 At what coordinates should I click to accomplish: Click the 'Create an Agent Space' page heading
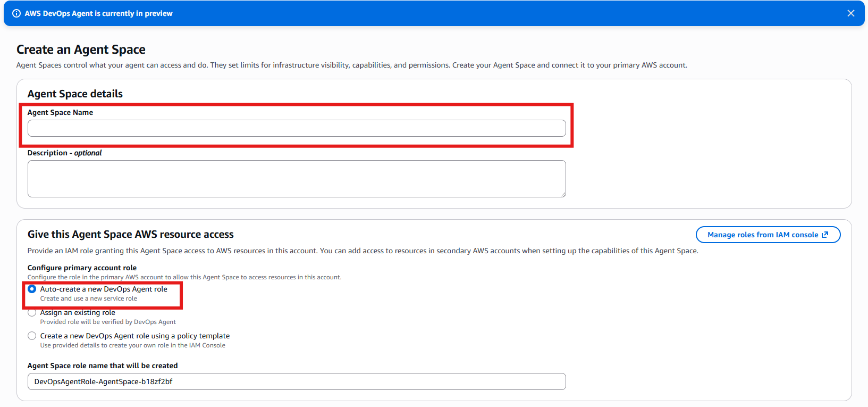pyautogui.click(x=81, y=49)
